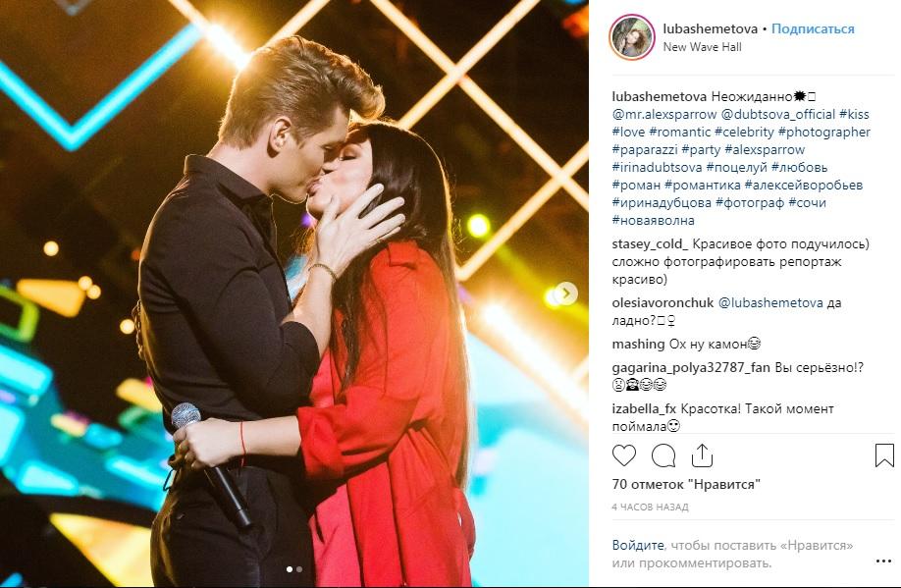Open mashing commenter profile
The image size is (901, 588).
pyautogui.click(x=638, y=345)
